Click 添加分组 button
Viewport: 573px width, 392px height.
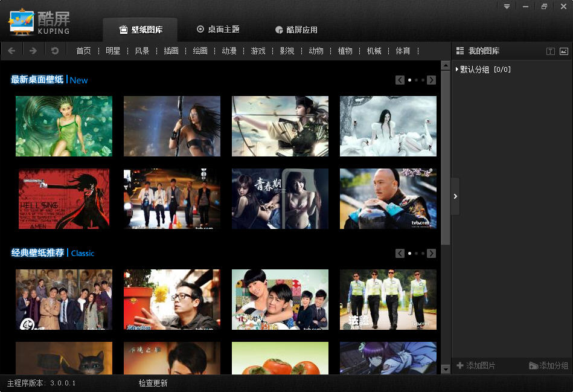coord(548,365)
